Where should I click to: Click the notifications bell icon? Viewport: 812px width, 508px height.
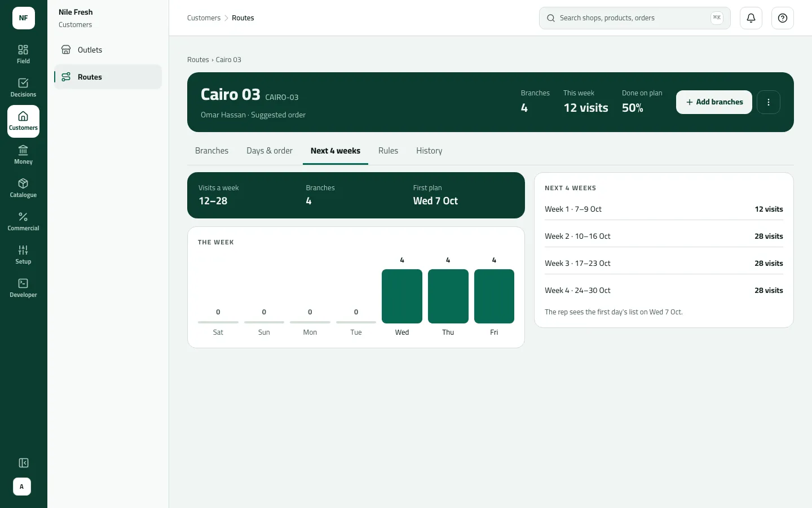pos(751,18)
